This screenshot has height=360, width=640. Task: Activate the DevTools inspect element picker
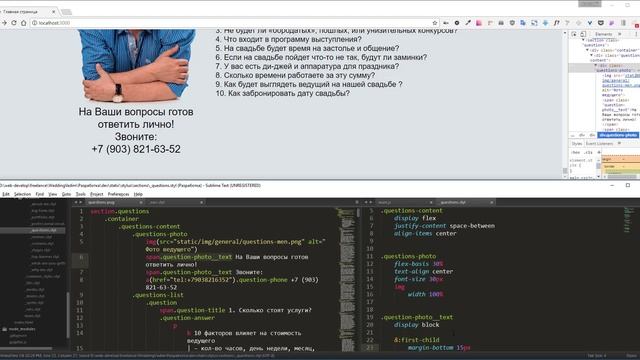[x=574, y=34]
